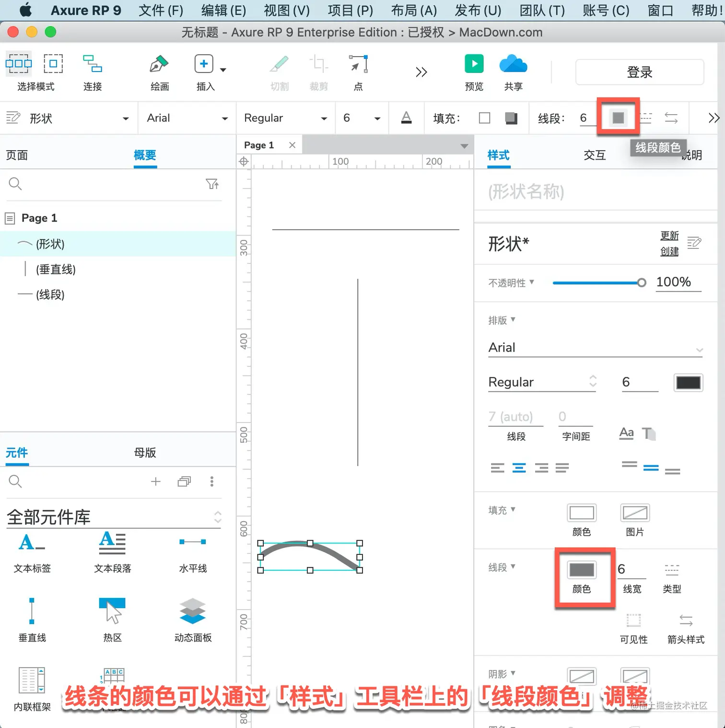Viewport: 725px width, 728px height.
Task: Click the shadow fill icon beside 填充
Action: click(511, 118)
